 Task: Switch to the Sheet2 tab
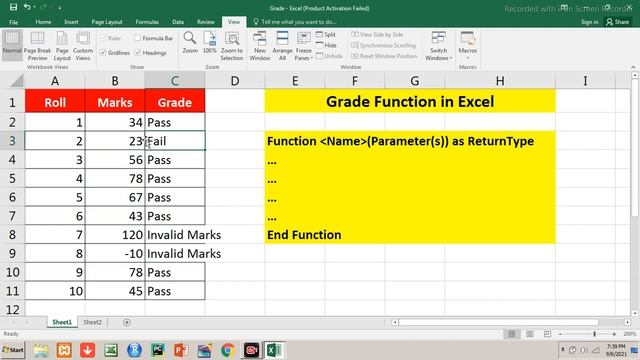coord(92,322)
